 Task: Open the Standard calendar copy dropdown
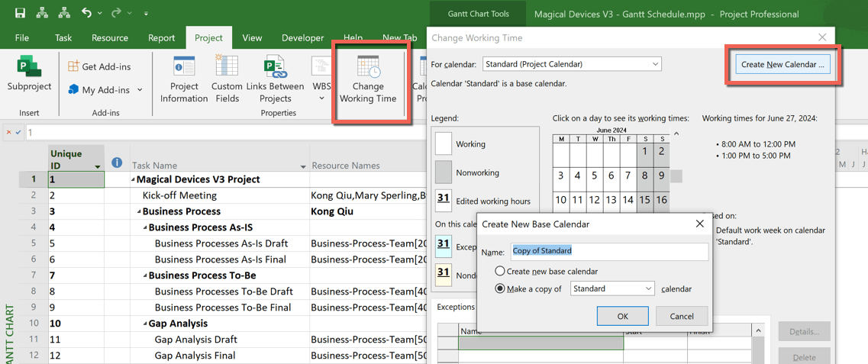612,288
